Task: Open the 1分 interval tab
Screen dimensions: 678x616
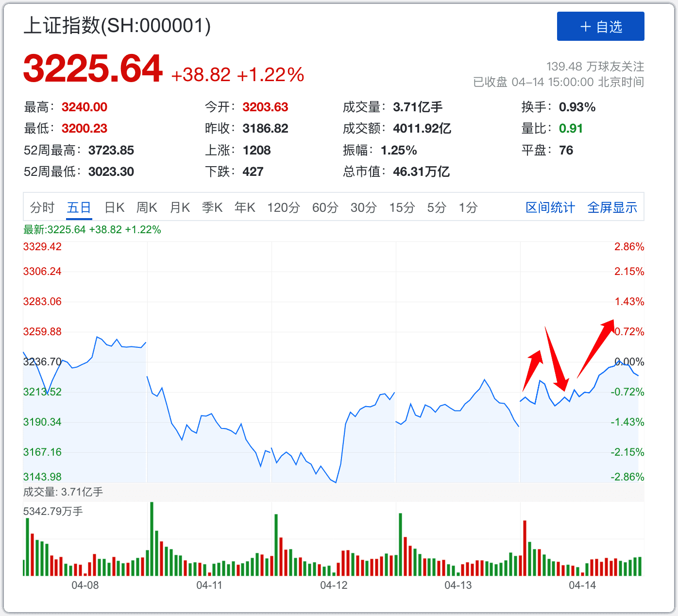Action: (x=468, y=208)
